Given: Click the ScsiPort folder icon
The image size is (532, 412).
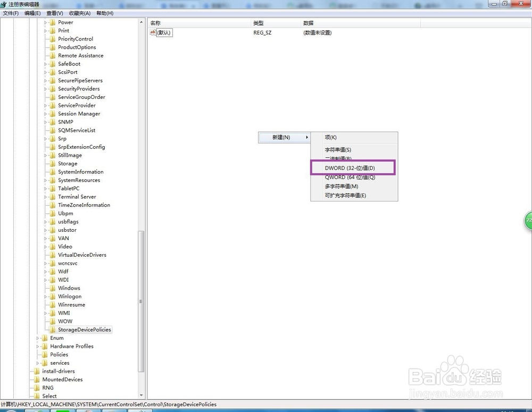Looking at the screenshot, I should [x=52, y=72].
